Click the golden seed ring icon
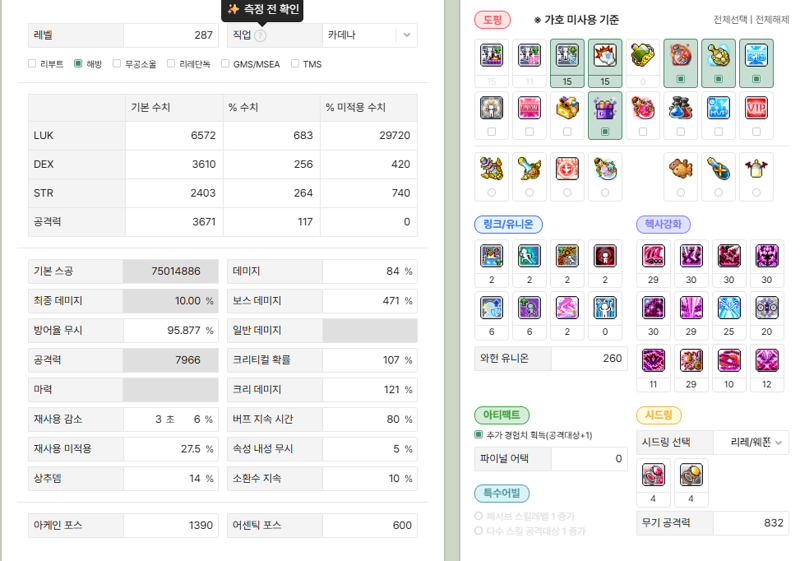 pyautogui.click(x=691, y=475)
